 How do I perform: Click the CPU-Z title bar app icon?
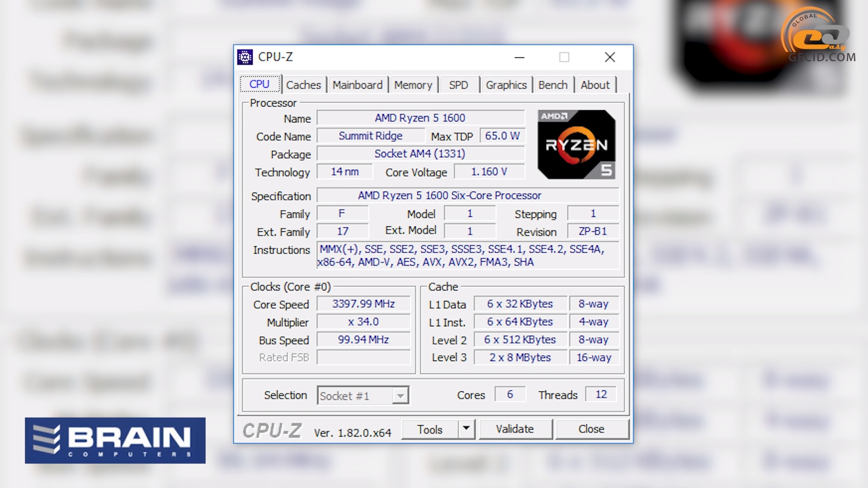245,57
